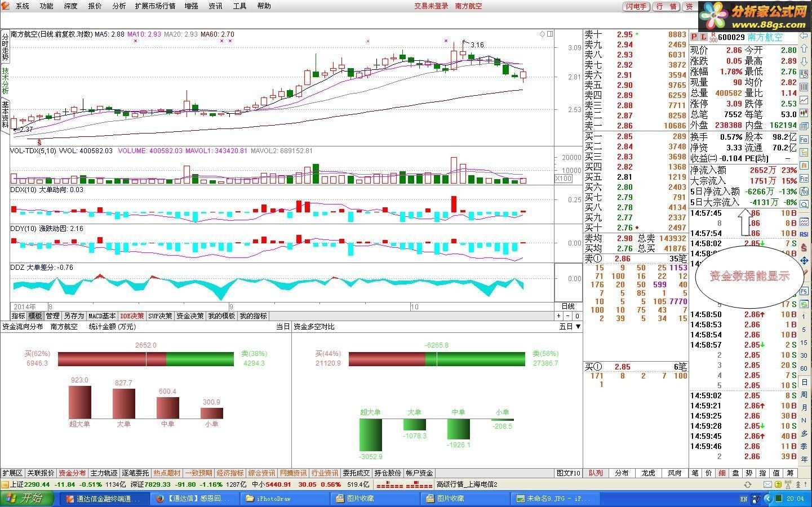812x507 pixels.
Task: Click the down arrow icon in right sidebar
Action: [804, 60]
